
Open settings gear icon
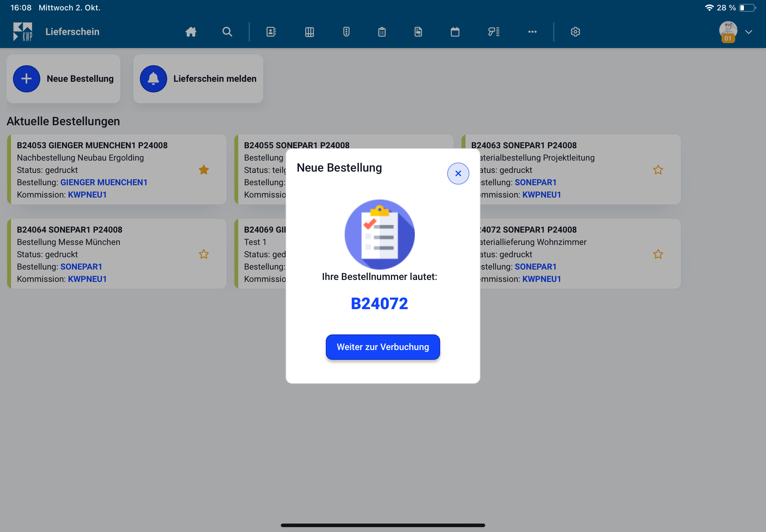coord(575,32)
